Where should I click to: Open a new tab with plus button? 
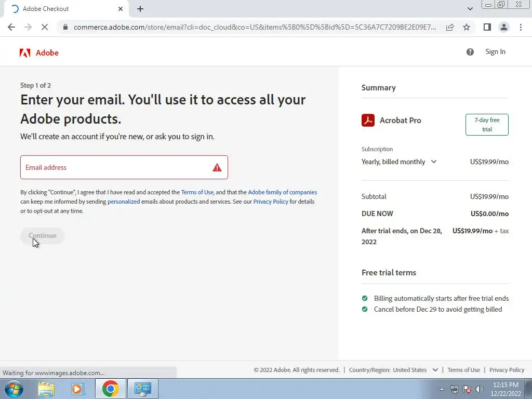click(x=140, y=9)
